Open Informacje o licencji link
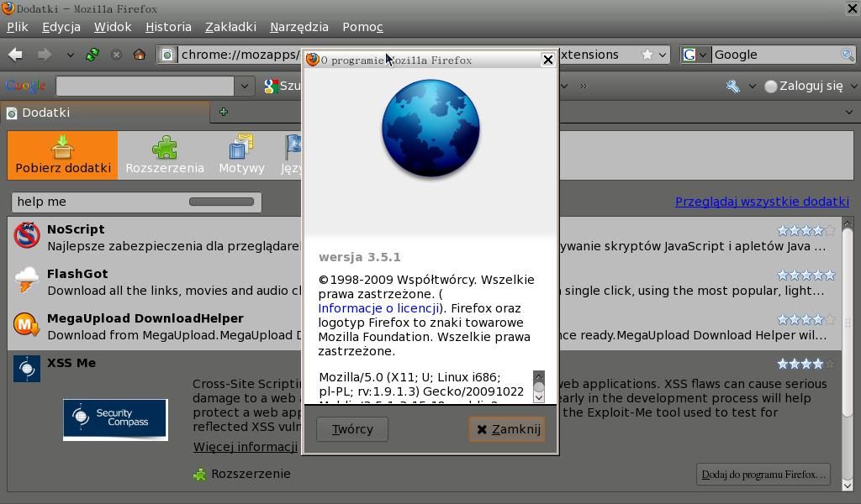The image size is (861, 504). (379, 308)
